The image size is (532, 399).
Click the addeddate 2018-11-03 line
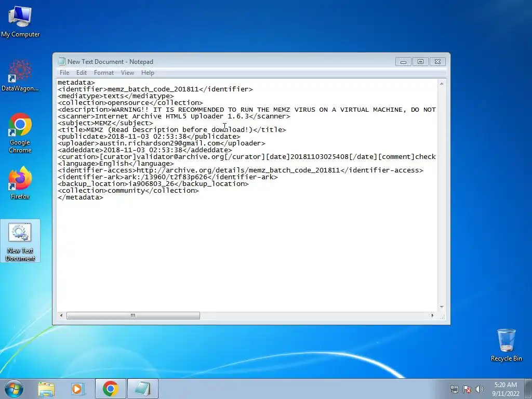(x=145, y=150)
